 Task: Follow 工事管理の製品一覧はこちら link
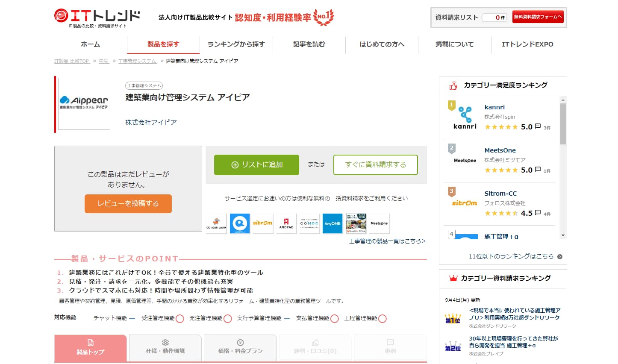[x=387, y=241]
